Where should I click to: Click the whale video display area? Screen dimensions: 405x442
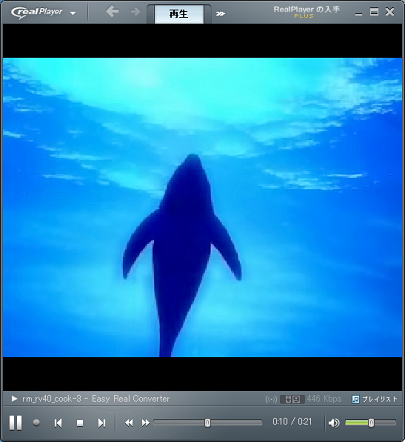(202, 207)
